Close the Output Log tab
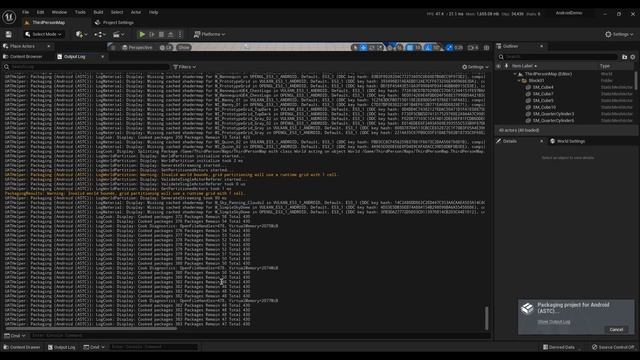The height and width of the screenshot is (360, 640). 102,56
